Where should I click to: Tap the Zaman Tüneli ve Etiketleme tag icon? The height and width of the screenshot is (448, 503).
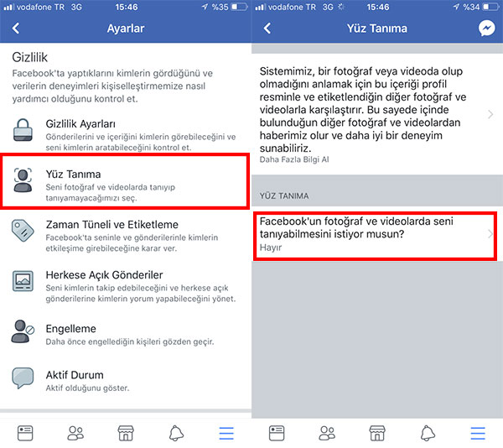pyautogui.click(x=23, y=230)
